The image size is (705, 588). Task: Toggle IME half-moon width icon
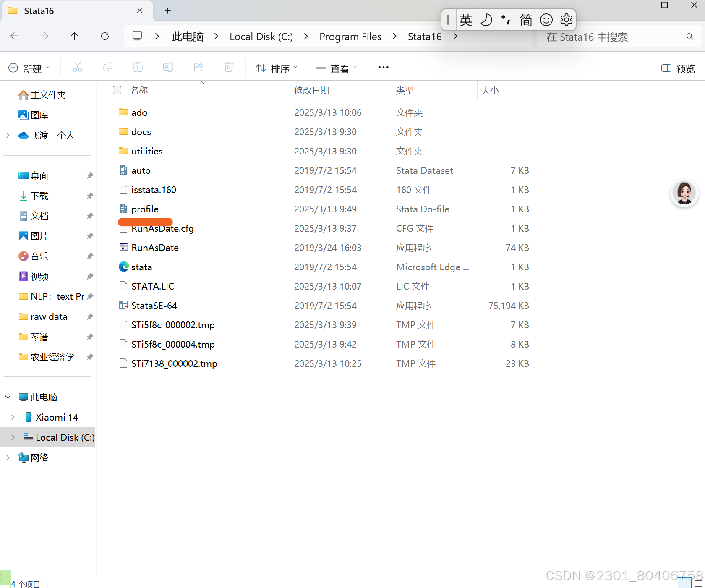coord(486,20)
